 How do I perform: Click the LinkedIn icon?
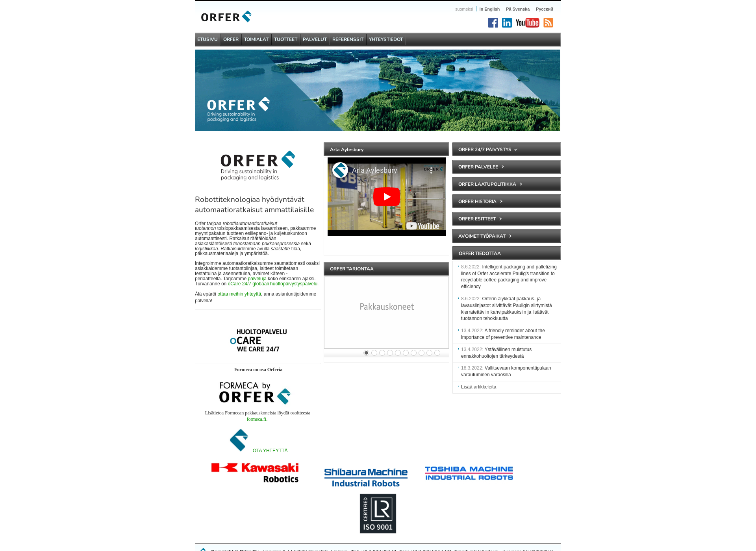coord(506,23)
